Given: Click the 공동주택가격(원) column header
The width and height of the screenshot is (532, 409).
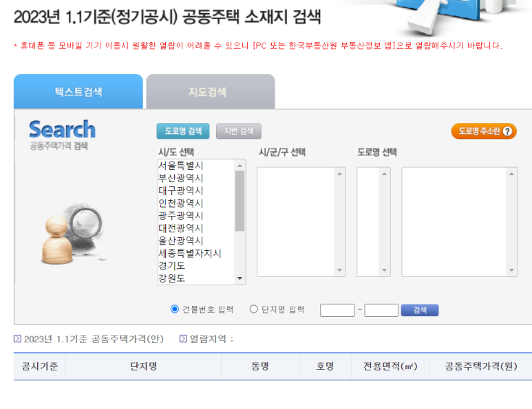Looking at the screenshot, I should pyautogui.click(x=481, y=366).
